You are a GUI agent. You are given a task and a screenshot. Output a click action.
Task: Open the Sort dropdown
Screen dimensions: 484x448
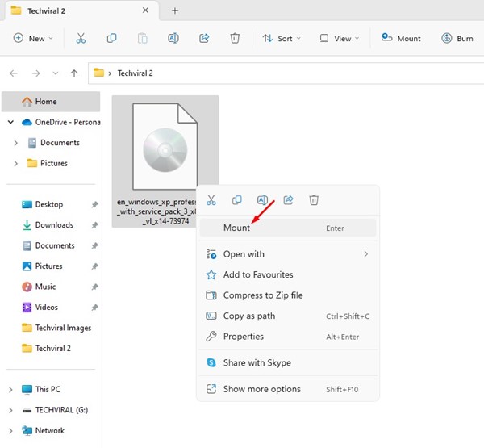pos(282,38)
